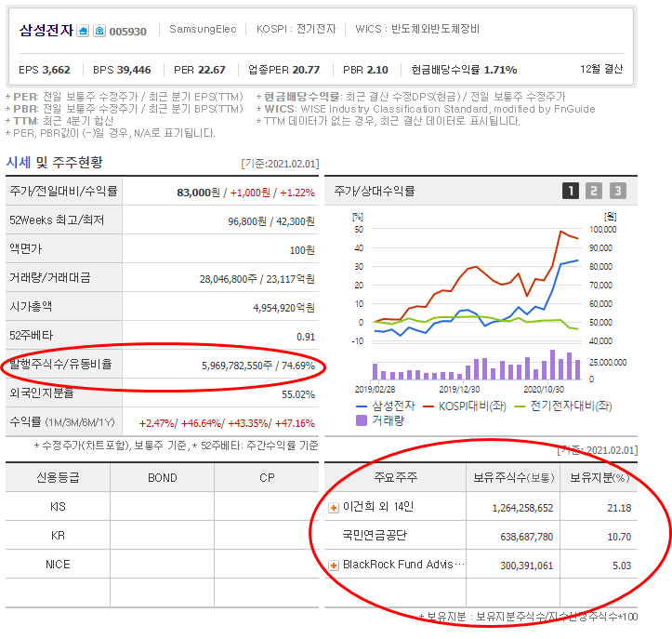
Task: Select the 시세 및 주주현황 heading
Action: tap(55, 163)
